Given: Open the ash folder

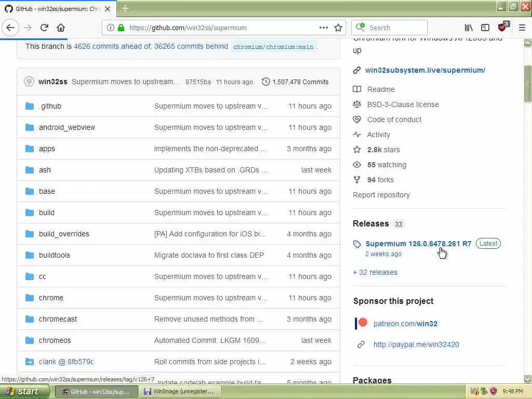Looking at the screenshot, I should (45, 170).
